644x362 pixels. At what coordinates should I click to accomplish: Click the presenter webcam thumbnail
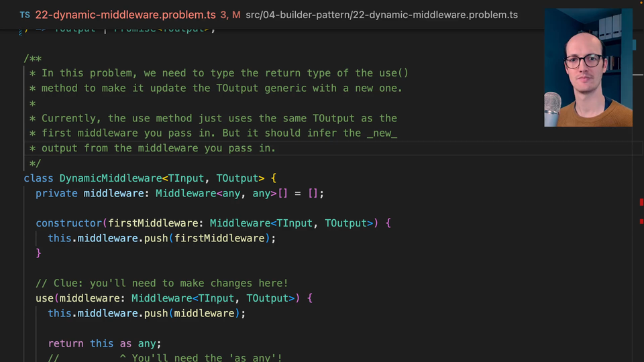point(588,67)
